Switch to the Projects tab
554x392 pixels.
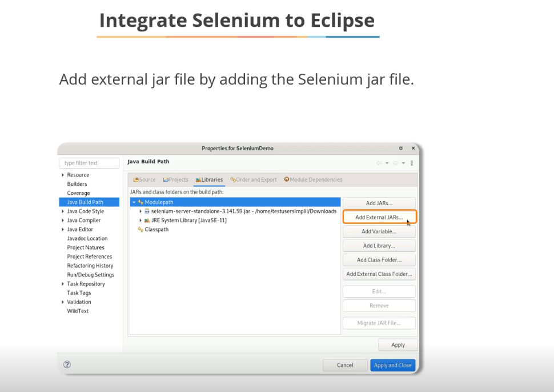tap(175, 179)
